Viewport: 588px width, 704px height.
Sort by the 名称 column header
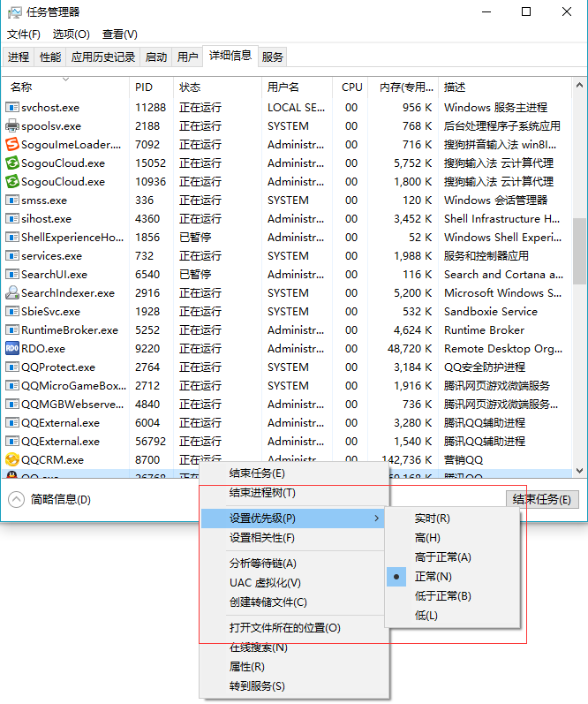65,87
